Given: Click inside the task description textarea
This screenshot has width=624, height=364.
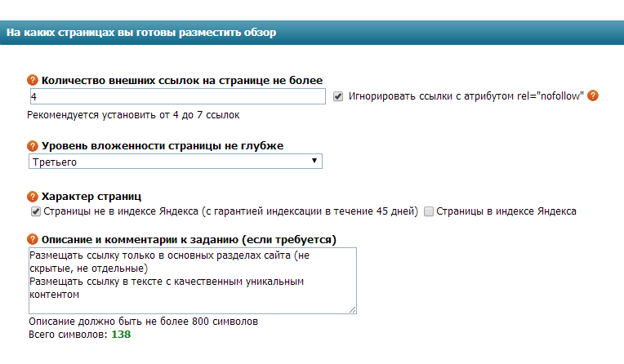Looking at the screenshot, I should 192,281.
